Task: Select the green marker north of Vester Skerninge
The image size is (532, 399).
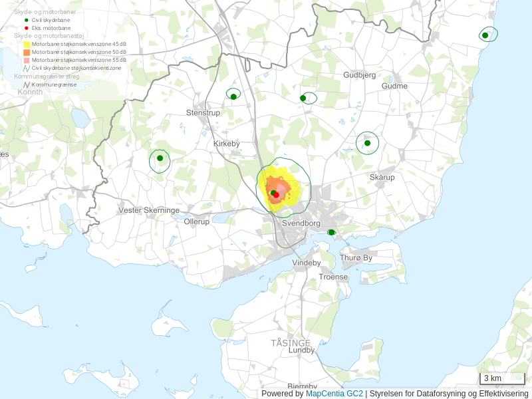Action: click(160, 158)
